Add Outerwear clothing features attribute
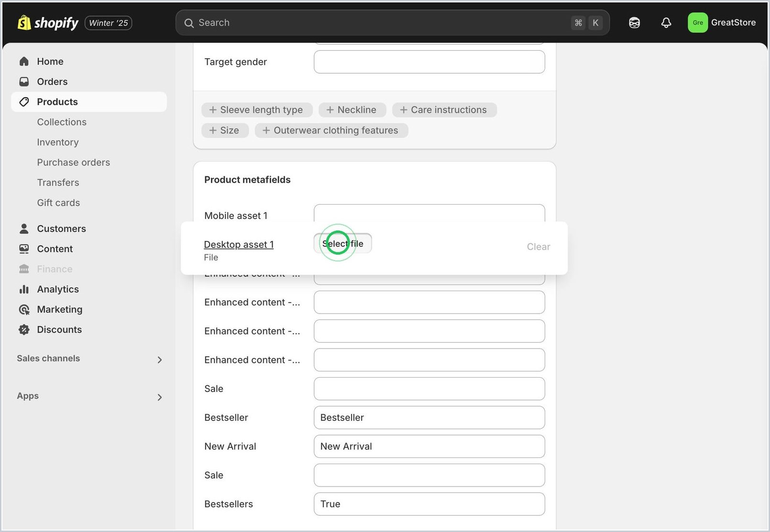This screenshot has width=770, height=532. click(x=331, y=130)
